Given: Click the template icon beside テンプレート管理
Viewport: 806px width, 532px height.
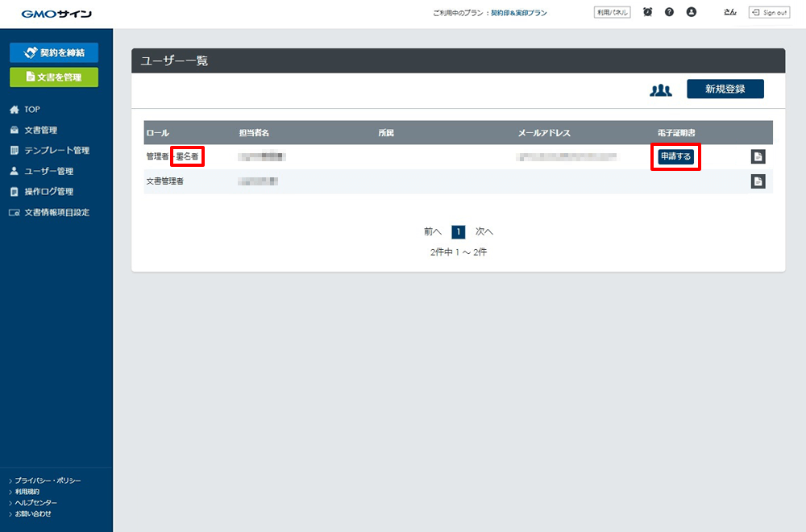Looking at the screenshot, I should click(15, 150).
